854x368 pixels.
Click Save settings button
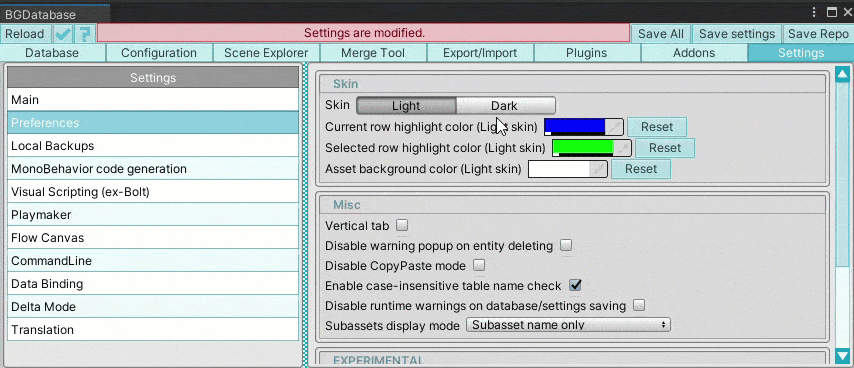point(737,34)
